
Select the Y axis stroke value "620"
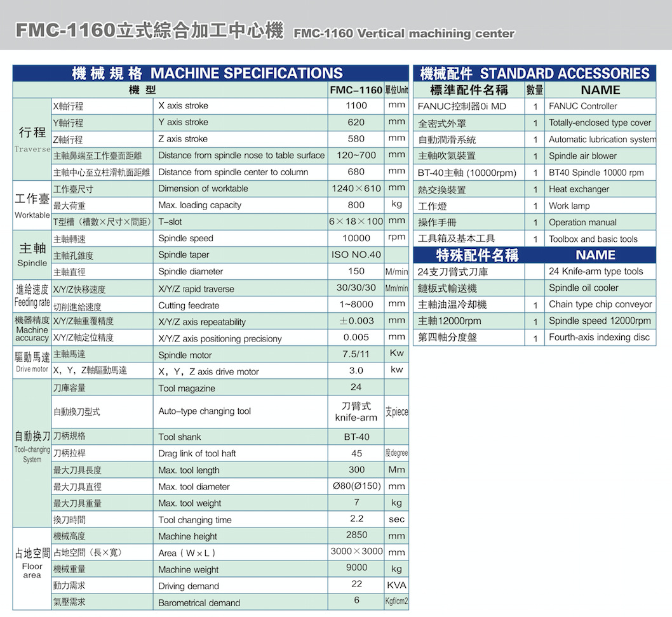356,122
